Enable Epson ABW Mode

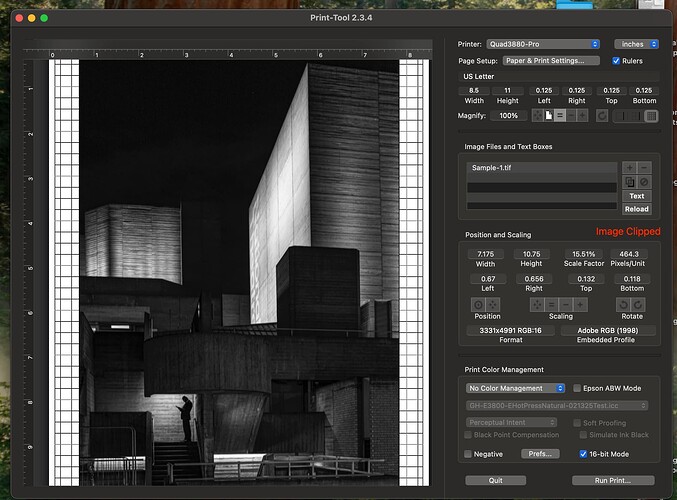click(576, 388)
